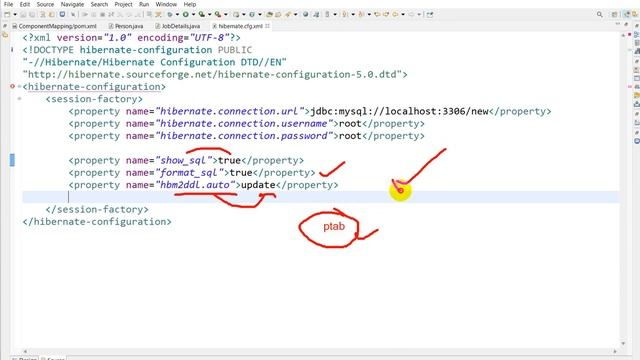
Task: Click the closing session-factory tag
Action: click(97, 209)
